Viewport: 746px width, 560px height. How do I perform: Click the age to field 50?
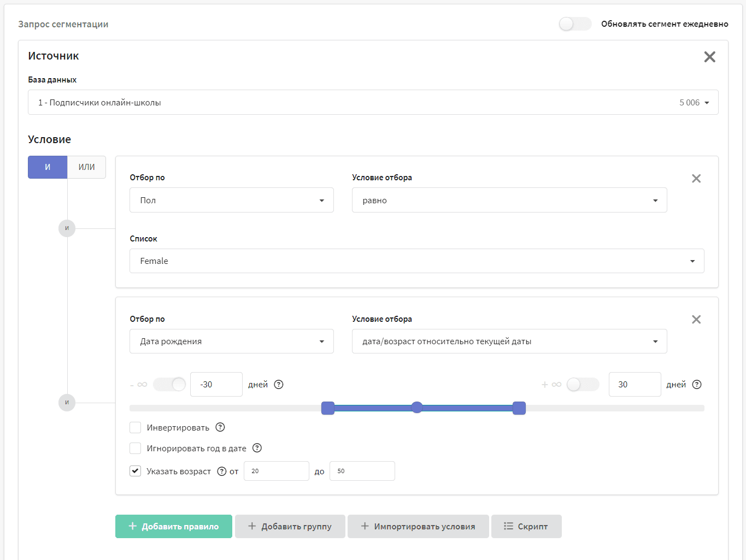(362, 471)
